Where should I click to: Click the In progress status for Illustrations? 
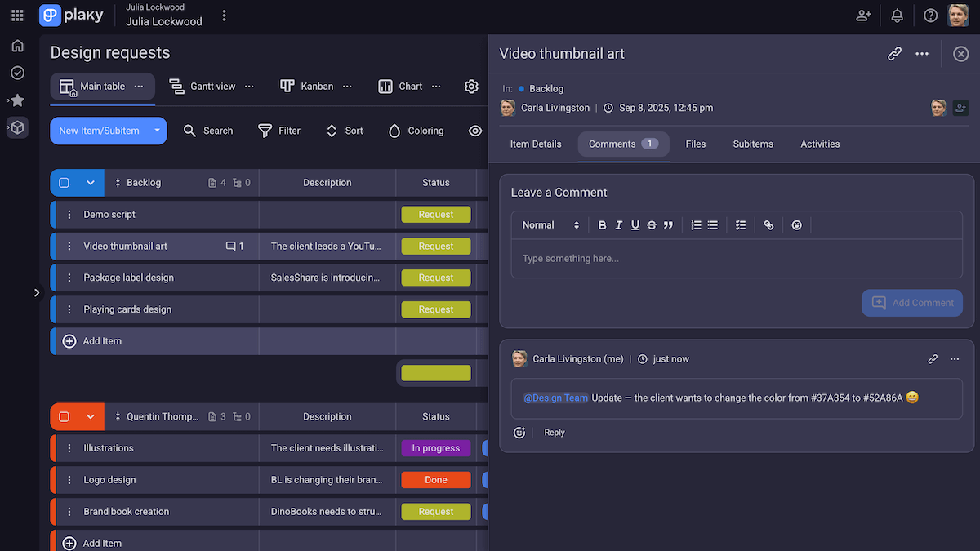coord(435,448)
